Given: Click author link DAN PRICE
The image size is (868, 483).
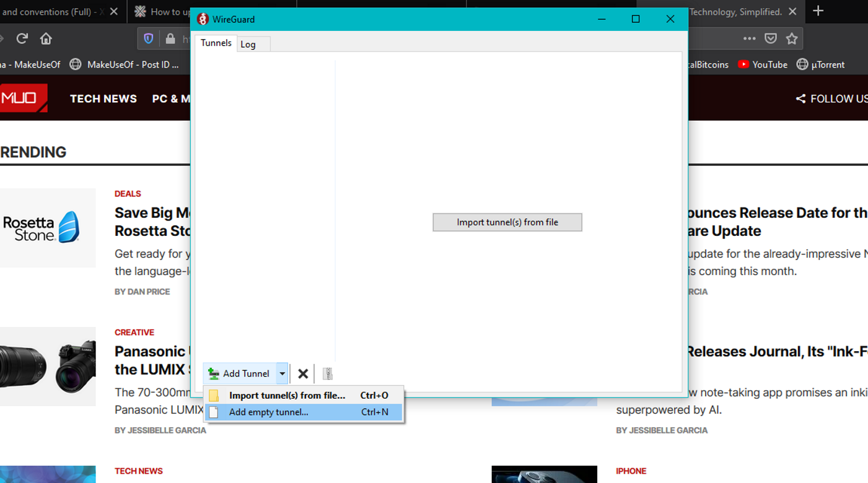Looking at the screenshot, I should coord(142,292).
